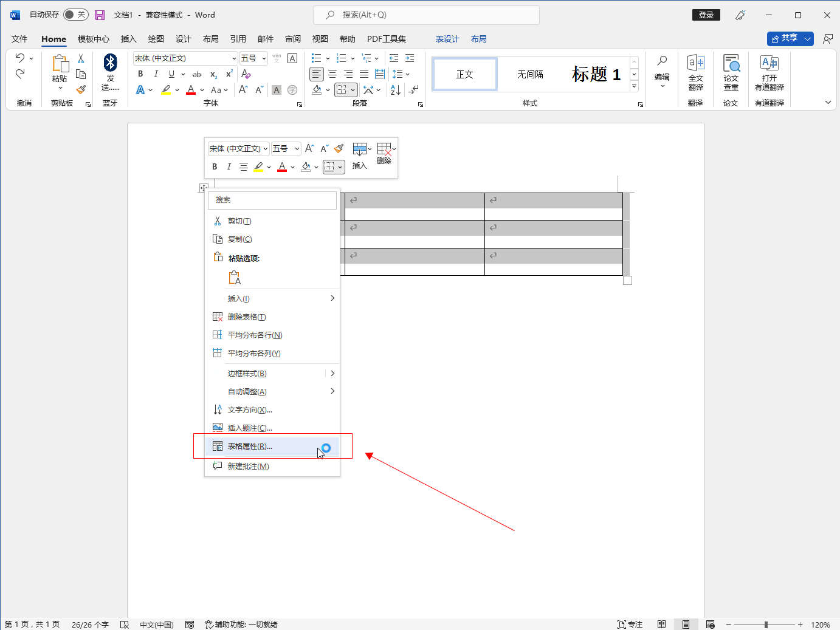This screenshot has height=630, width=840.
Task: Select Delete Table in the context menu
Action: (x=272, y=317)
